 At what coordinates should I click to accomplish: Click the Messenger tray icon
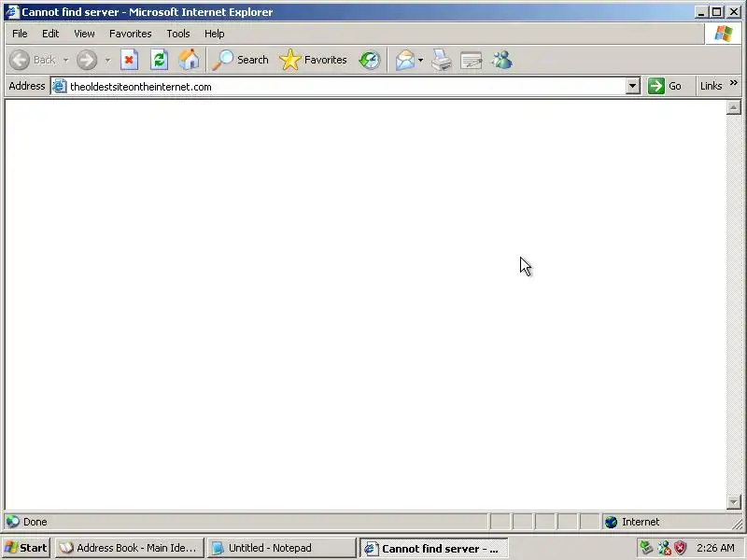point(664,548)
